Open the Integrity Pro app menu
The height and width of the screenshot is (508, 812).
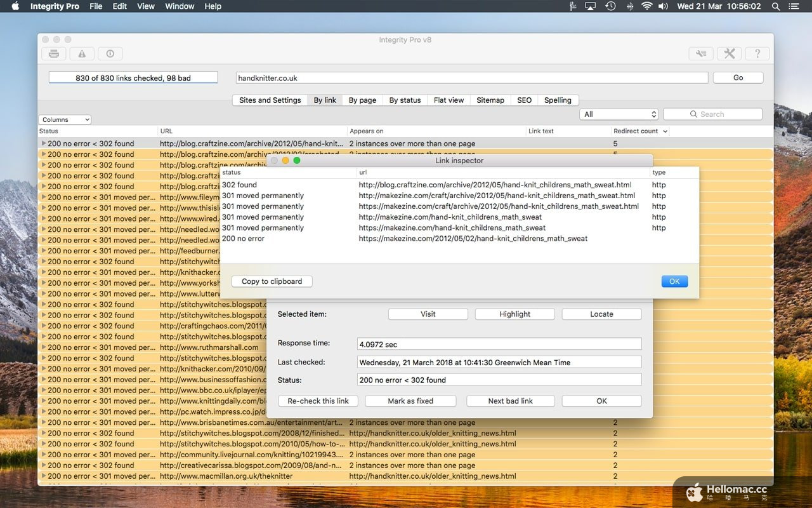(x=55, y=6)
